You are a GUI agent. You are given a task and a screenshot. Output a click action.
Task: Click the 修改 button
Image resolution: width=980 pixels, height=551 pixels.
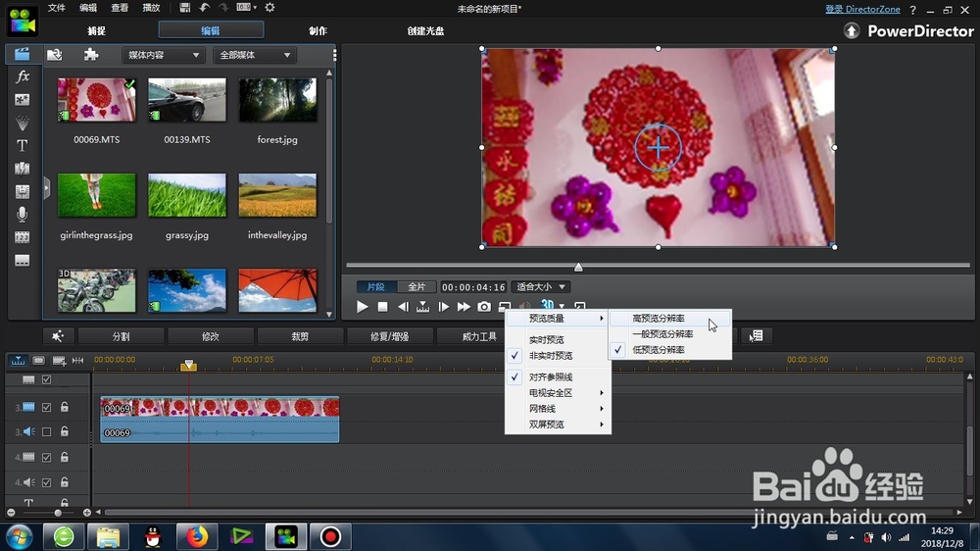(x=210, y=336)
